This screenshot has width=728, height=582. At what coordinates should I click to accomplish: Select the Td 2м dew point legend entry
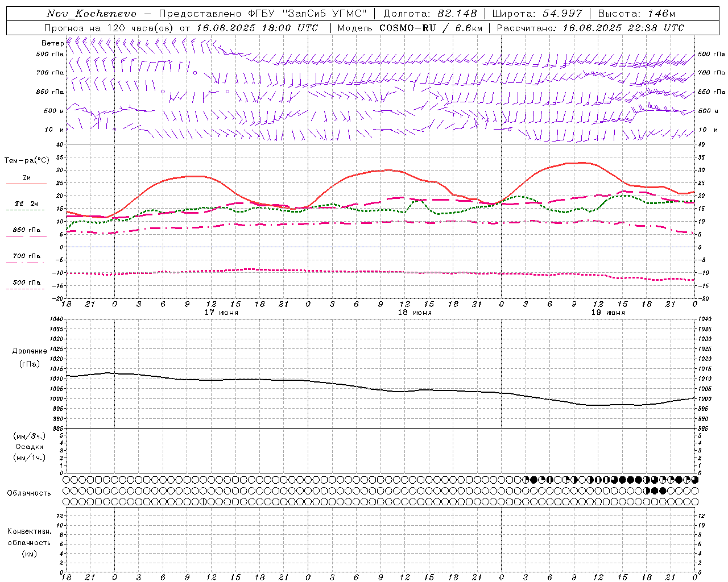tap(27, 203)
